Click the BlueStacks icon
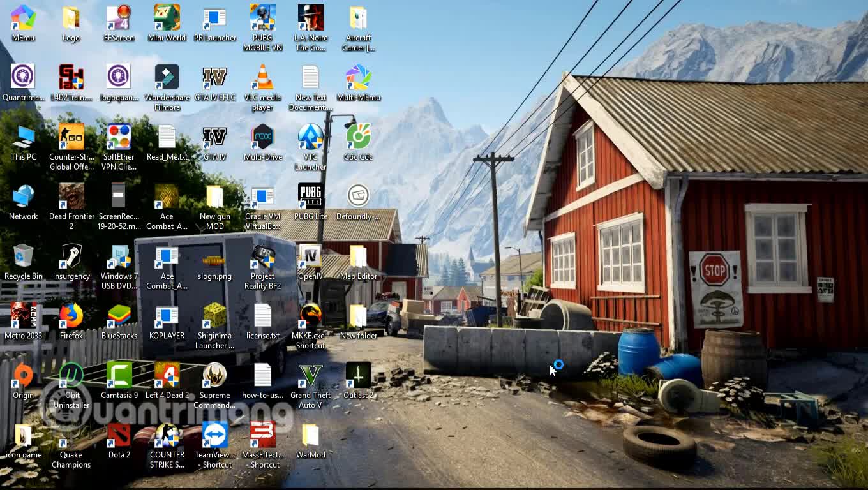The width and height of the screenshot is (868, 490). pos(119,321)
